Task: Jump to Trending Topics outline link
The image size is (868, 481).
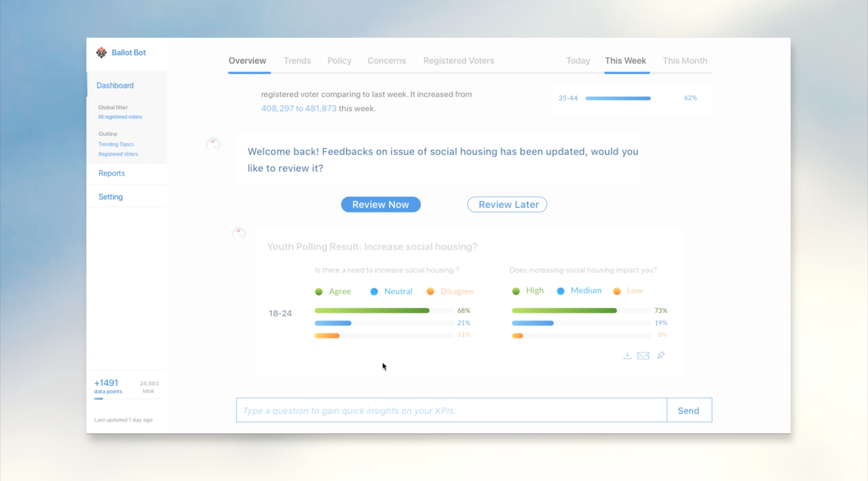Action: [116, 144]
